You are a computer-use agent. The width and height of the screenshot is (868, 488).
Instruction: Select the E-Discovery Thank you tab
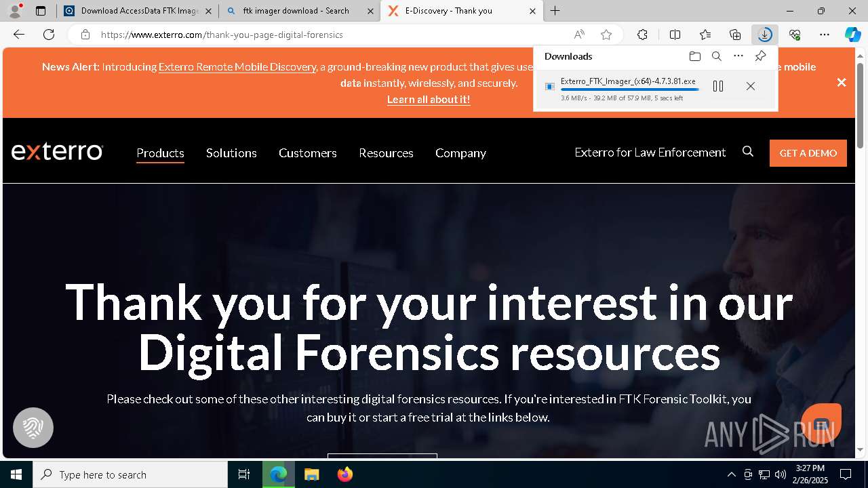[461, 11]
